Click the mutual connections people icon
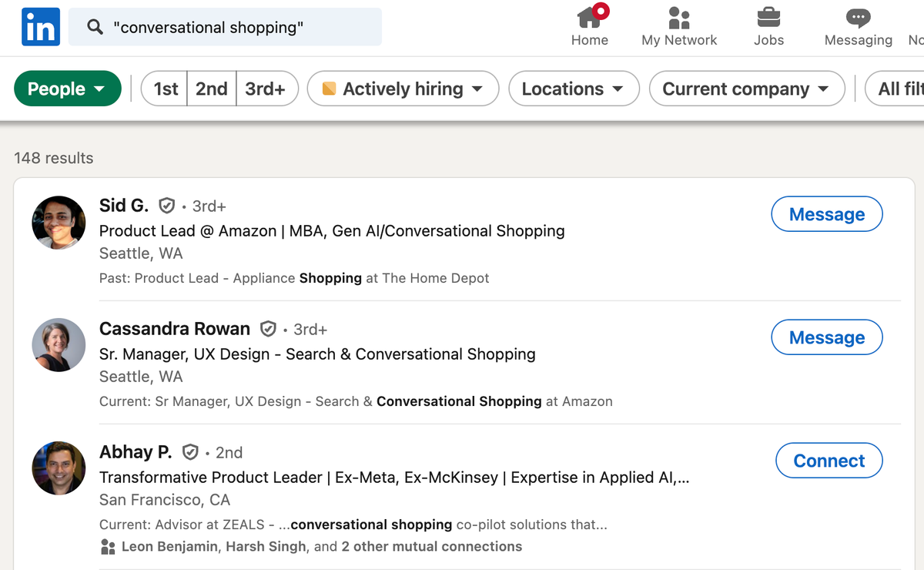 108,547
